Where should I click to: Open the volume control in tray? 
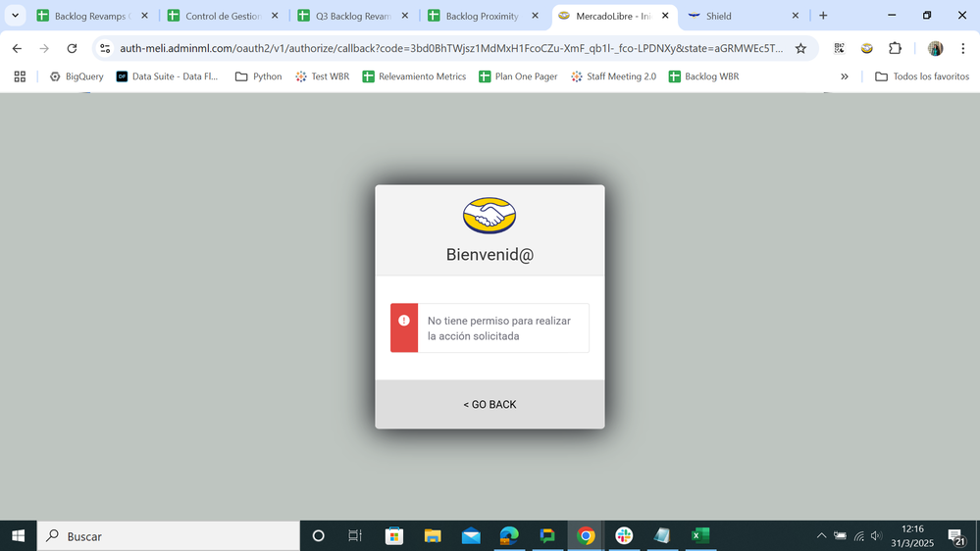876,536
